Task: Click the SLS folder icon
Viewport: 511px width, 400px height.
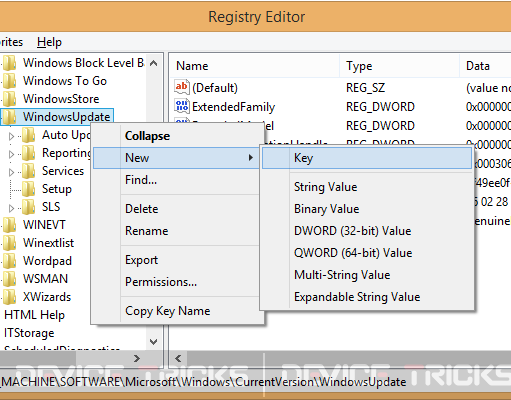Action: click(29, 207)
